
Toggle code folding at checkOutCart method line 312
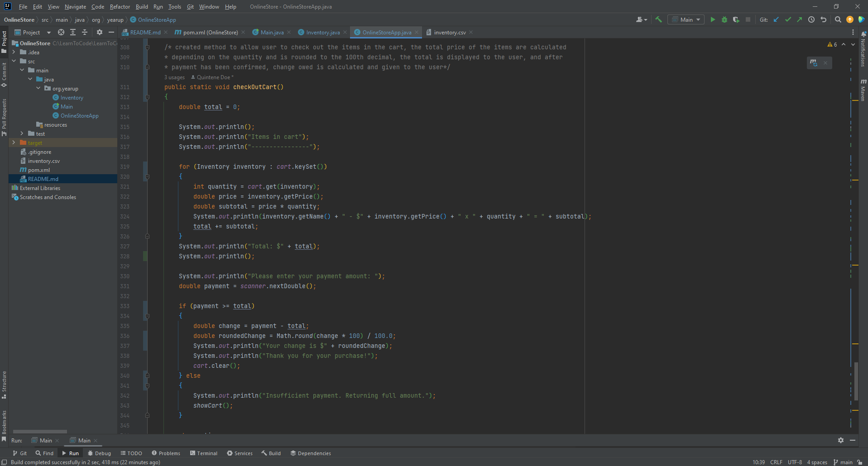coord(147,97)
